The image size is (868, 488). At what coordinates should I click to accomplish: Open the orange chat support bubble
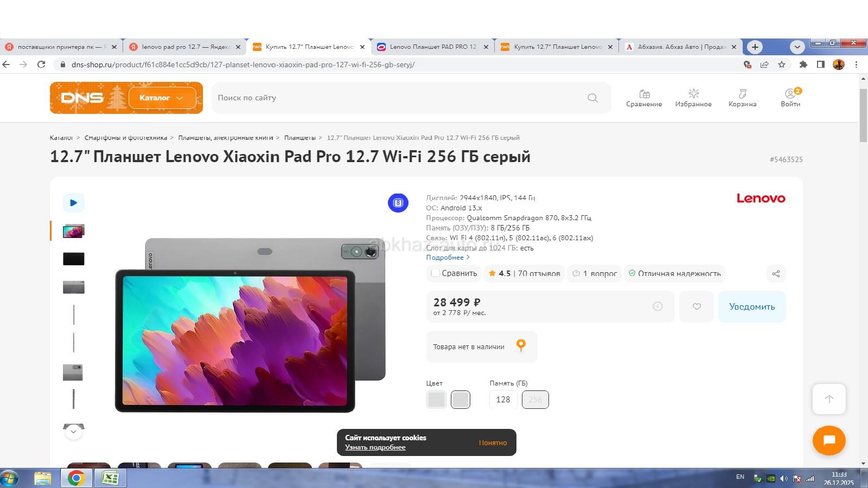(x=828, y=440)
